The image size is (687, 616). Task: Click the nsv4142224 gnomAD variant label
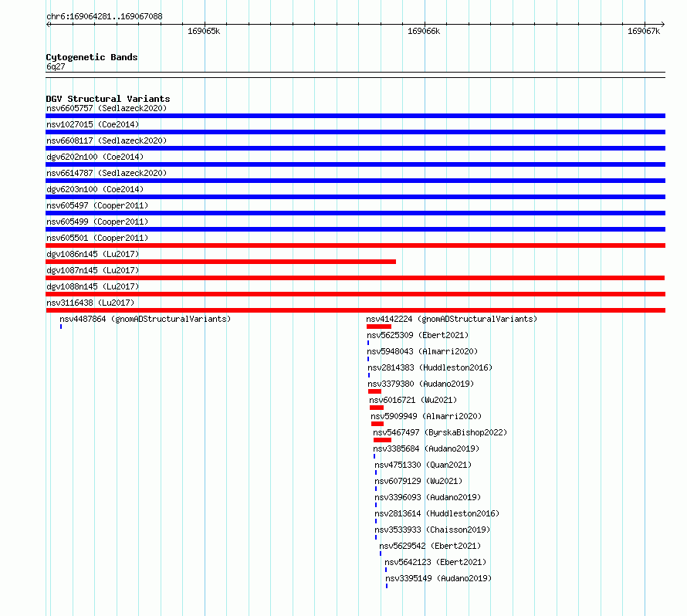(452, 319)
